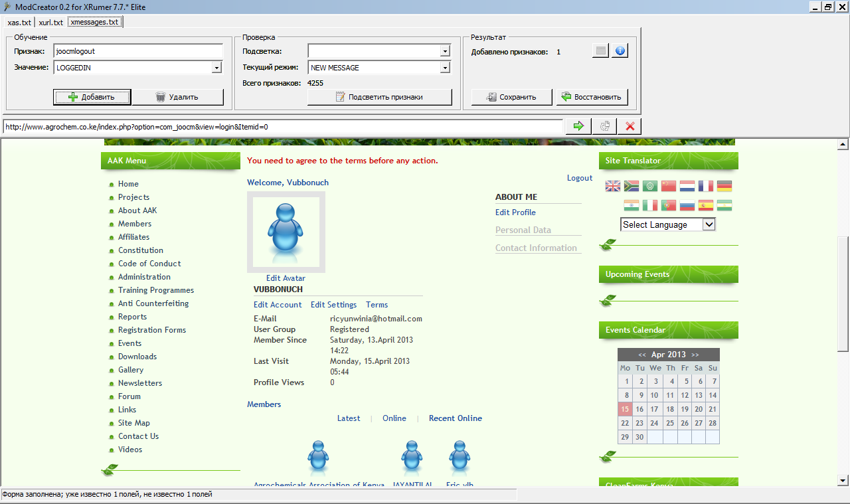Open the Terms link
The image size is (850, 504).
point(377,305)
